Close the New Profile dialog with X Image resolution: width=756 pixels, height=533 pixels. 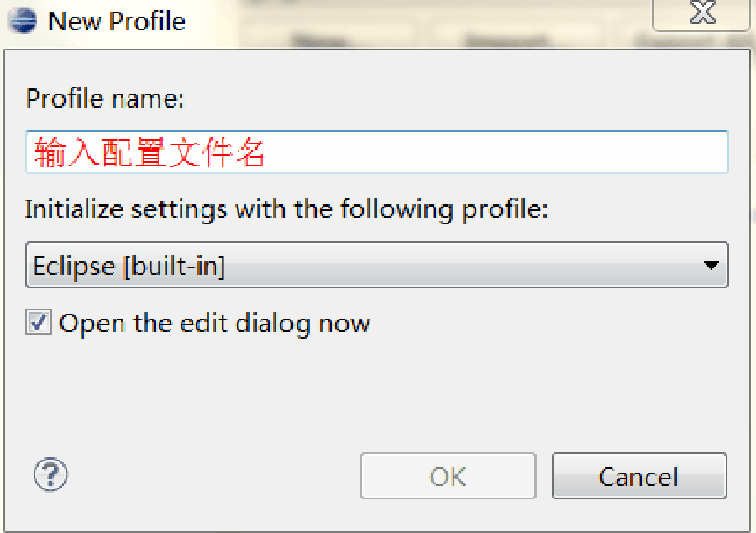pyautogui.click(x=703, y=13)
